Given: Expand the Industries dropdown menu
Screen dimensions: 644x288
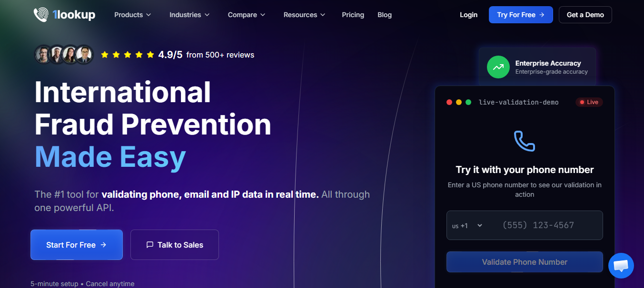Looking at the screenshot, I should pyautogui.click(x=189, y=15).
